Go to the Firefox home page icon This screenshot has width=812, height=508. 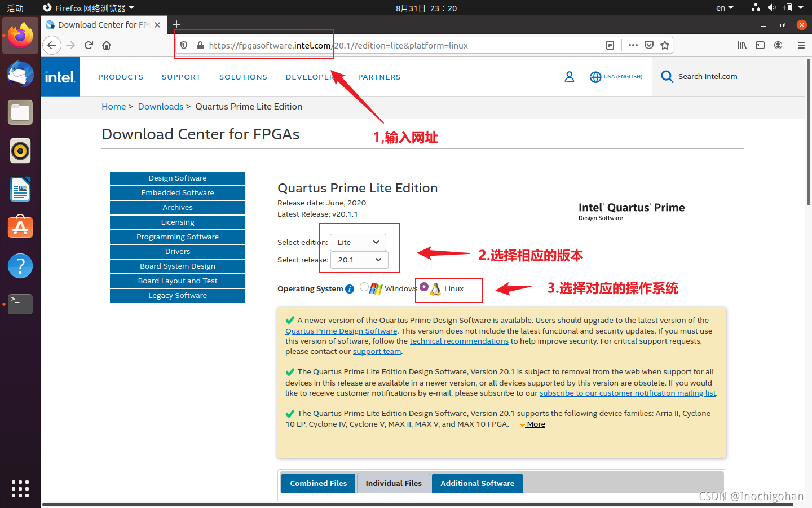(x=107, y=45)
